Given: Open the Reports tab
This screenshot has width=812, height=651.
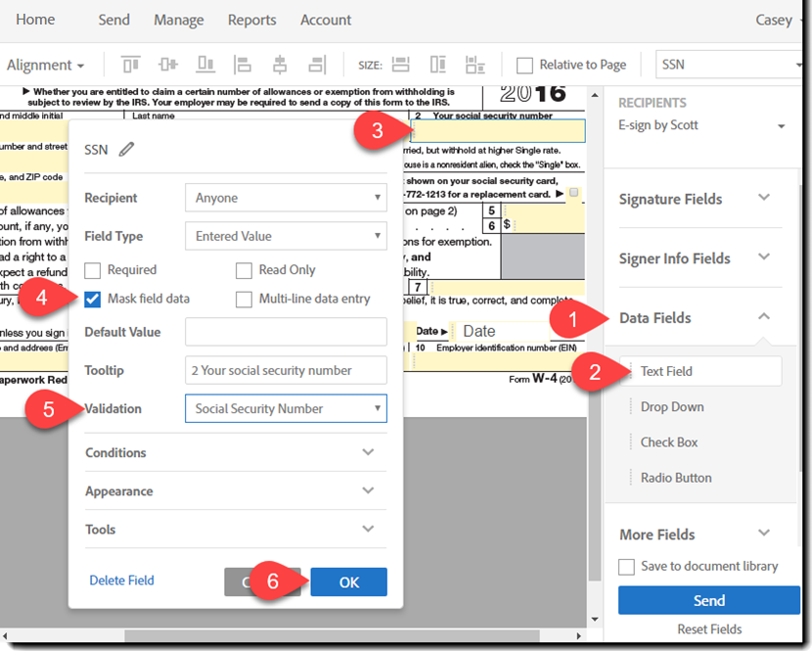Looking at the screenshot, I should click(251, 20).
